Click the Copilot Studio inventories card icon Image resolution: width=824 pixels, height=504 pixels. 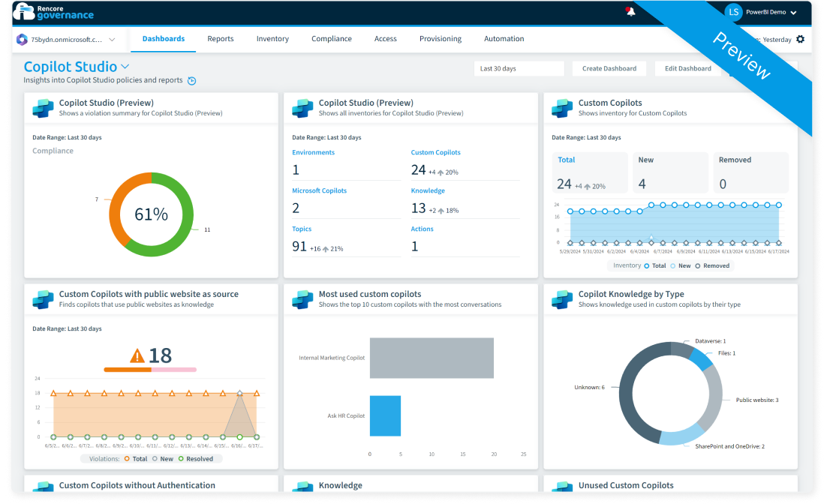tap(302, 108)
